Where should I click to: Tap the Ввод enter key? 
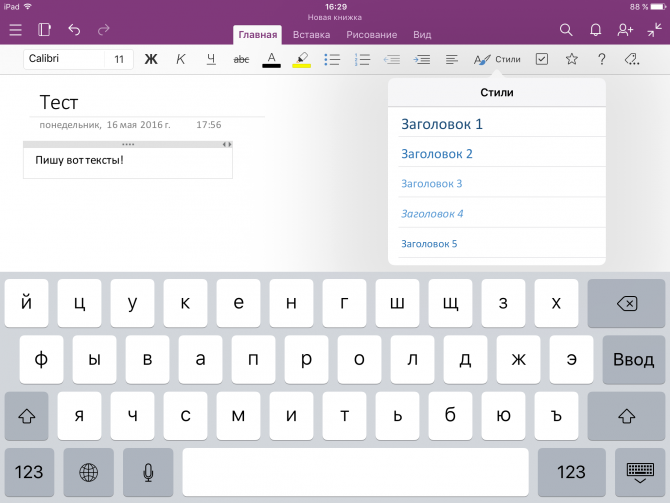tap(634, 359)
